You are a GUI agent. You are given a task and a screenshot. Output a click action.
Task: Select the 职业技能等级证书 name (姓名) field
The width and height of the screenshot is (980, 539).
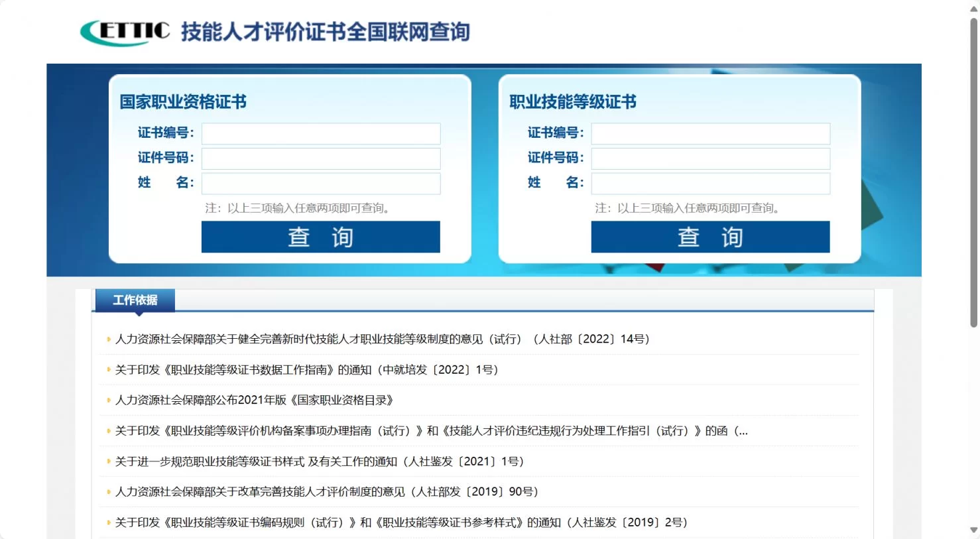click(710, 184)
